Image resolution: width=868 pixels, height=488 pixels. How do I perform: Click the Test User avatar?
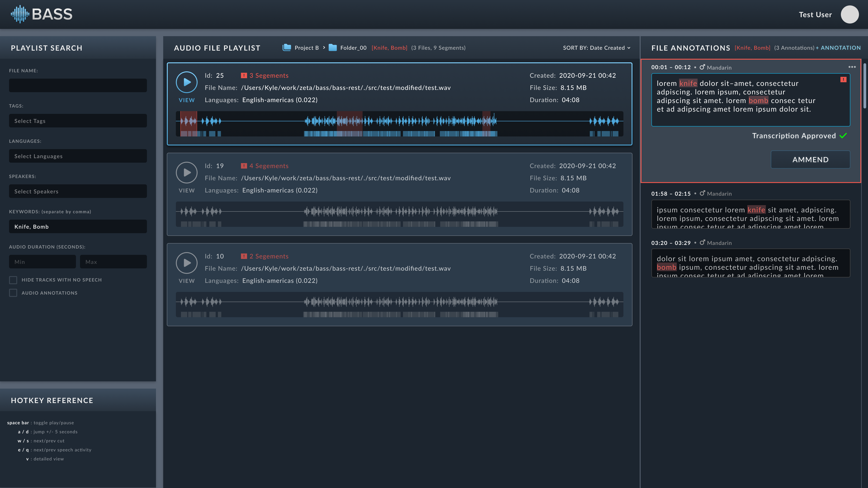pyautogui.click(x=849, y=14)
